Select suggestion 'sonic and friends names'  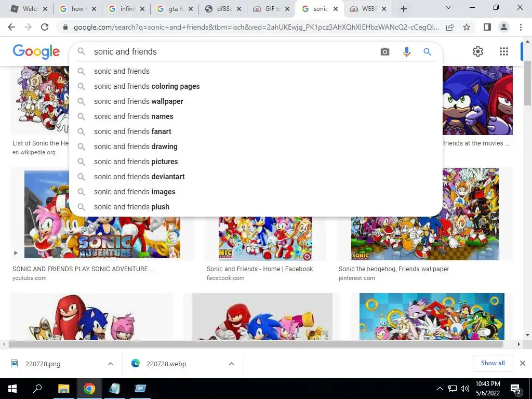[256, 116]
